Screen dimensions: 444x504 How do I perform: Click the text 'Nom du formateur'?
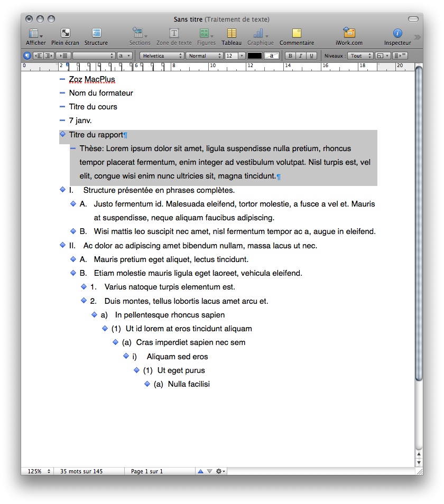101,93
